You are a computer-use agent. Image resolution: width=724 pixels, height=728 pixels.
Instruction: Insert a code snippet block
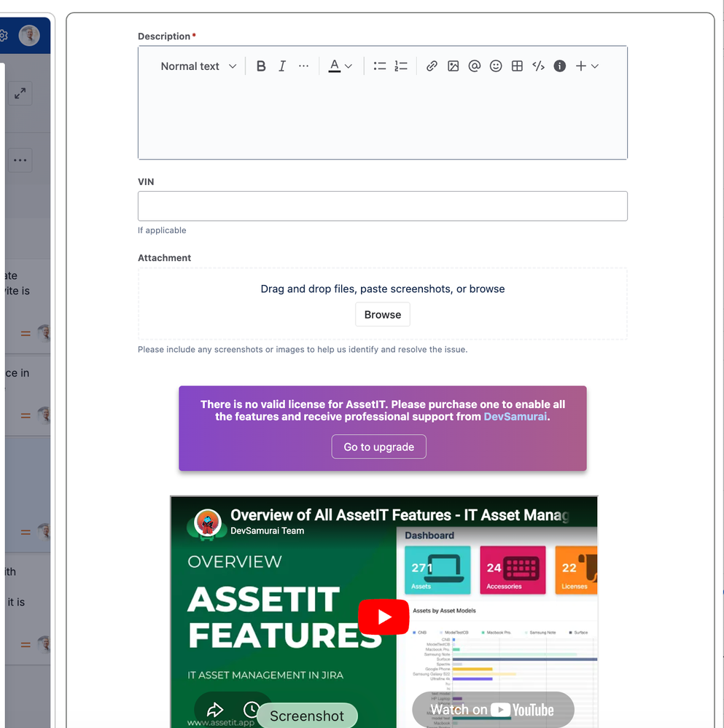tap(538, 66)
